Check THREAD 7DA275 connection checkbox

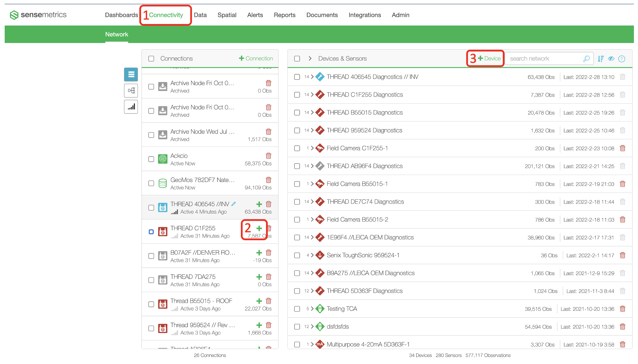pos(151,280)
